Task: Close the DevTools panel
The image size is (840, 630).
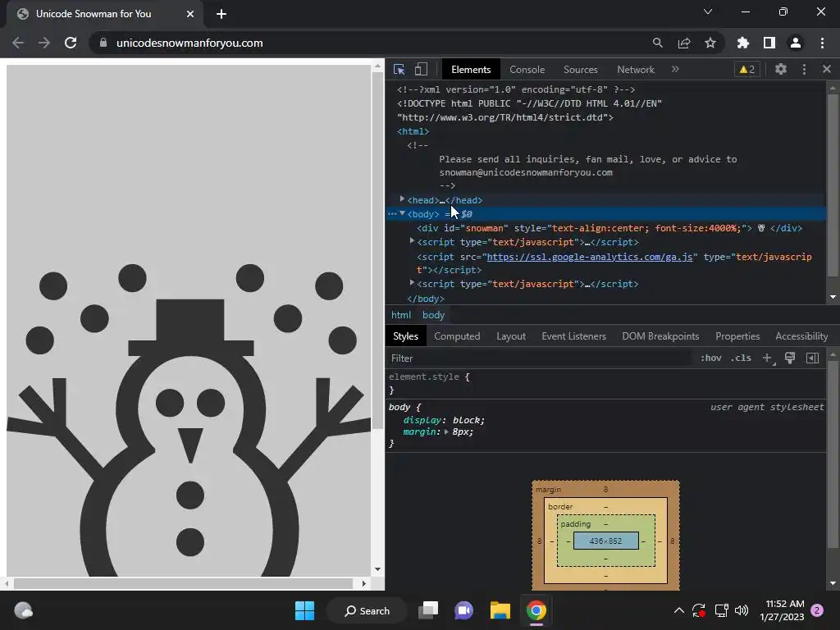Action: (x=827, y=69)
